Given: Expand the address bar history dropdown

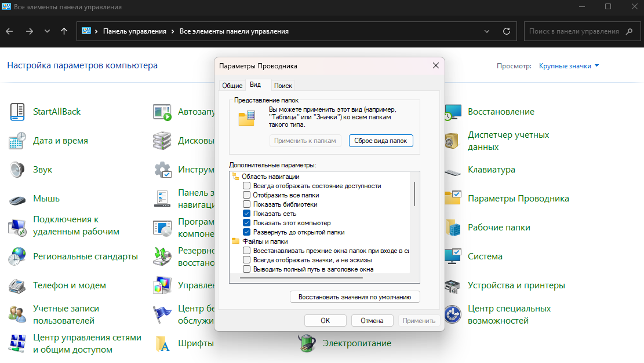Looking at the screenshot, I should tap(487, 32).
